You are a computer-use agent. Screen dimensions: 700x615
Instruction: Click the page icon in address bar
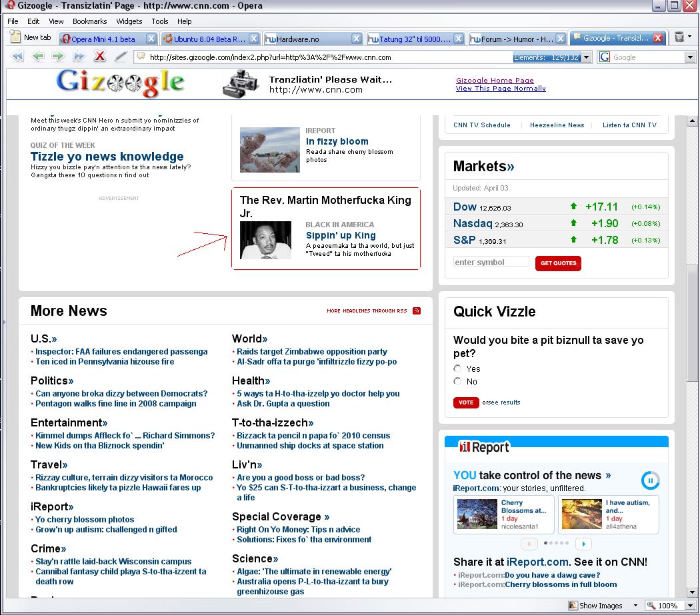(x=141, y=57)
